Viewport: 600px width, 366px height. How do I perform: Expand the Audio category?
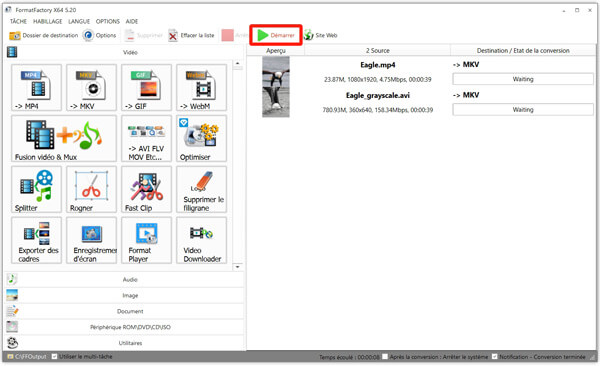coord(125,279)
